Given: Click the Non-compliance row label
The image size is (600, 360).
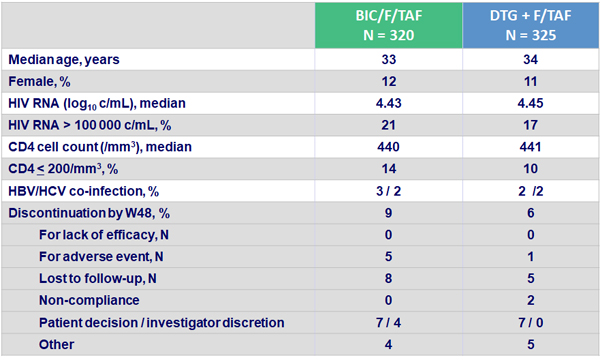Looking at the screenshot, I should tap(89, 300).
